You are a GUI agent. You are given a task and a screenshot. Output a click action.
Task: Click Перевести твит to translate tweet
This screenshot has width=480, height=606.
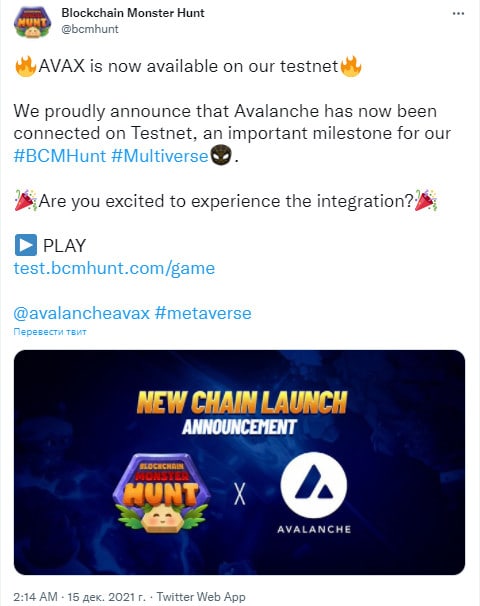50,332
